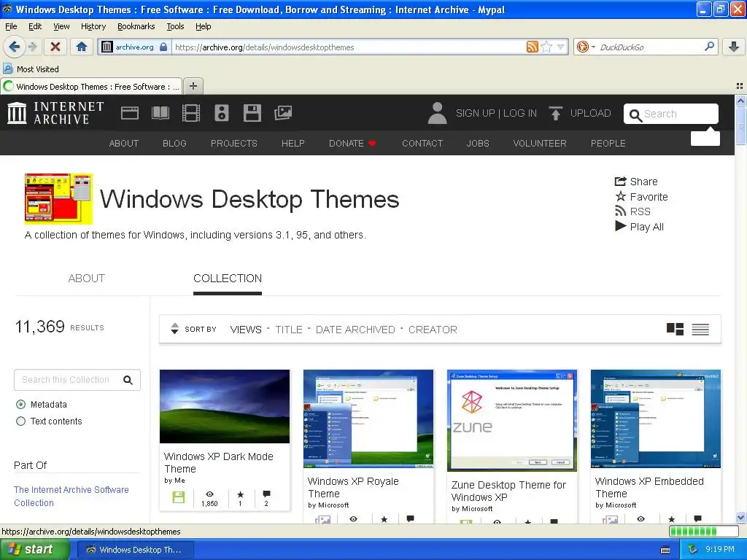Click the SIGN UP link
This screenshot has width=747, height=560.
pos(476,113)
